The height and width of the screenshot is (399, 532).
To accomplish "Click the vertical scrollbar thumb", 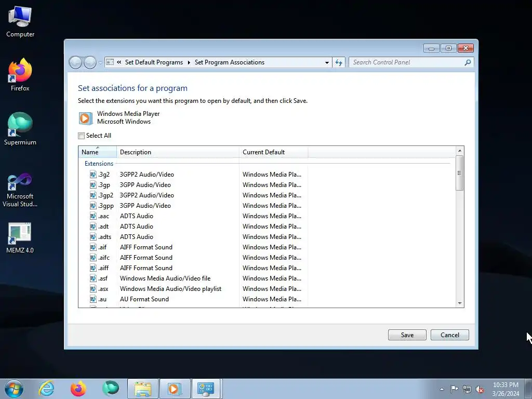I will coord(460,173).
